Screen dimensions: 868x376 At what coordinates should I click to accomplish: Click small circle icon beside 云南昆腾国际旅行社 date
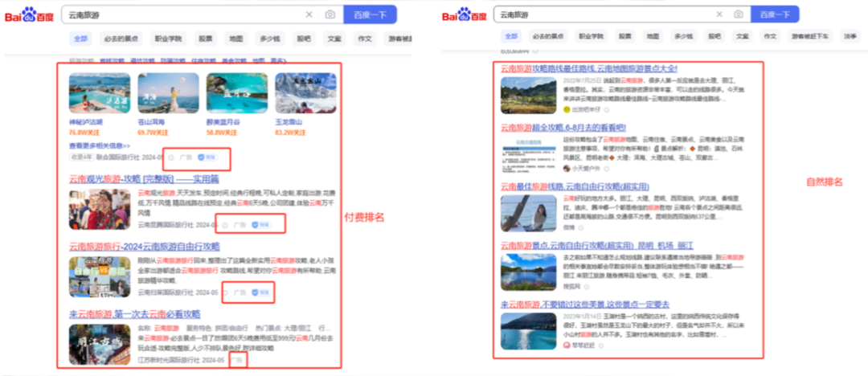(225, 225)
